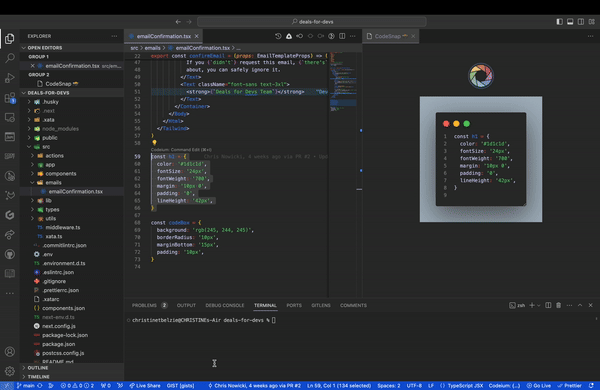Open the Live Share activity icon

coord(10,234)
